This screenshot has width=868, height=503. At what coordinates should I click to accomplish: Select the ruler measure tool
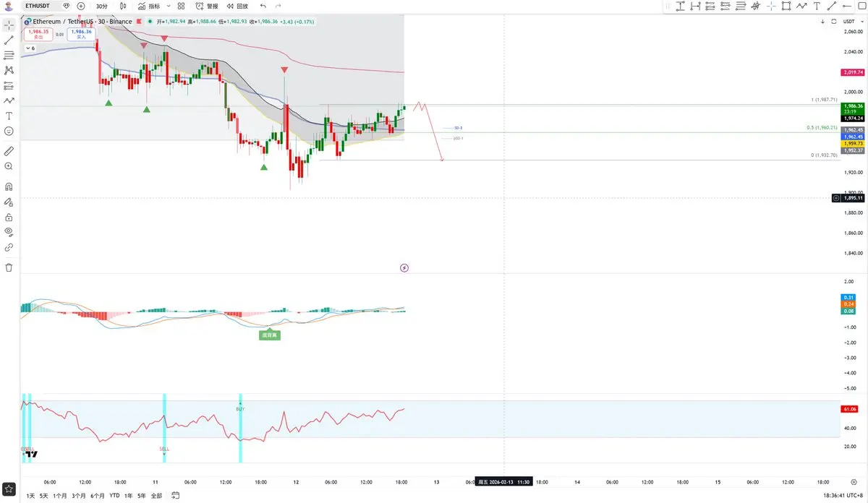[x=9, y=151]
